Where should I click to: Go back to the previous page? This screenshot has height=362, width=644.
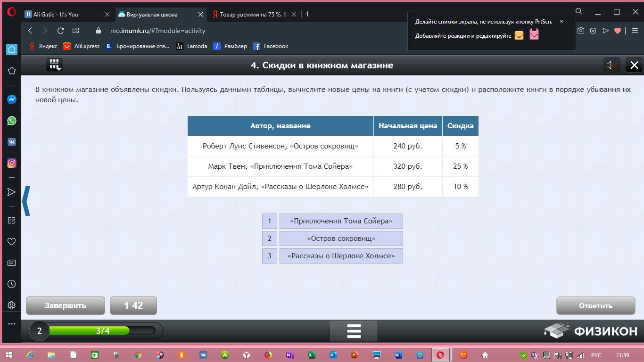coord(30,31)
